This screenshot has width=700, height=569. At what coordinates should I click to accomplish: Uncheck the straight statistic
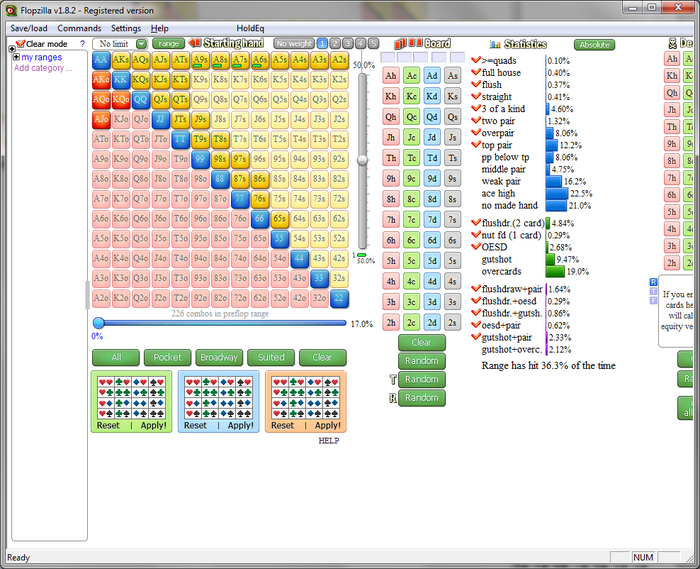[476, 96]
